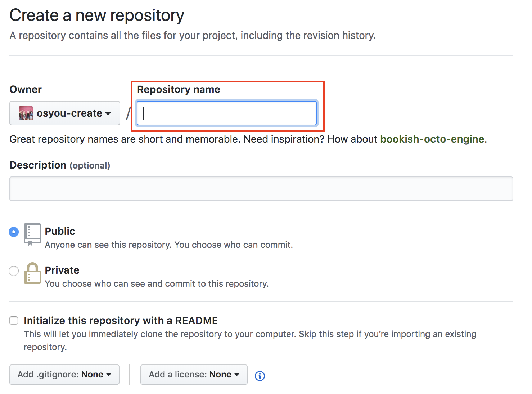Select the Private radio button
The image size is (532, 394).
coord(14,271)
